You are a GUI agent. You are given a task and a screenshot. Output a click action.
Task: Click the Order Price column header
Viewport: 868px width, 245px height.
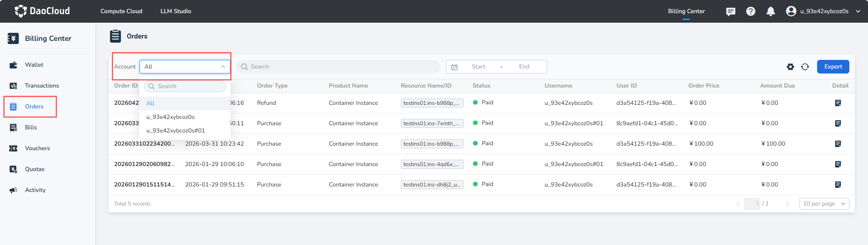pyautogui.click(x=703, y=86)
